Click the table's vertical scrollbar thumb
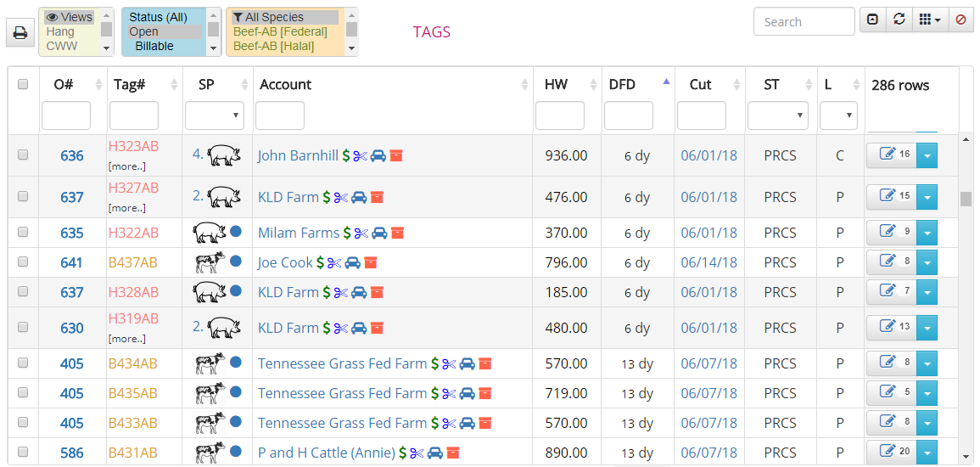 [x=966, y=199]
